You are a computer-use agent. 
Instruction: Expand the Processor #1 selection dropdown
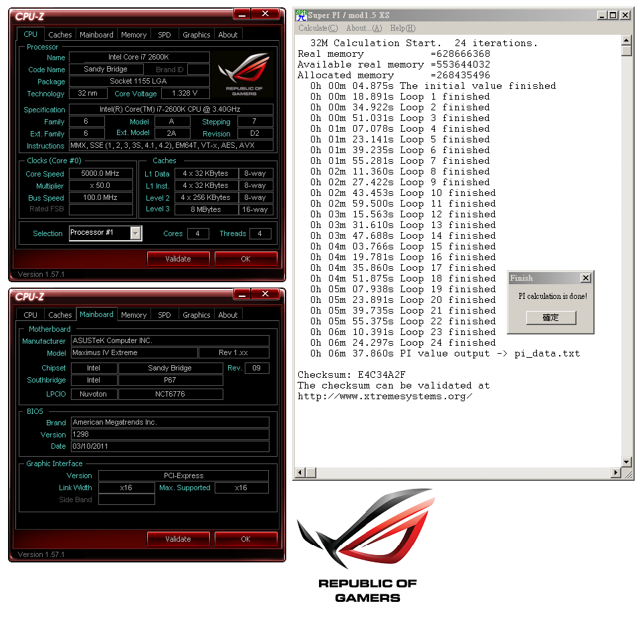tap(136, 233)
